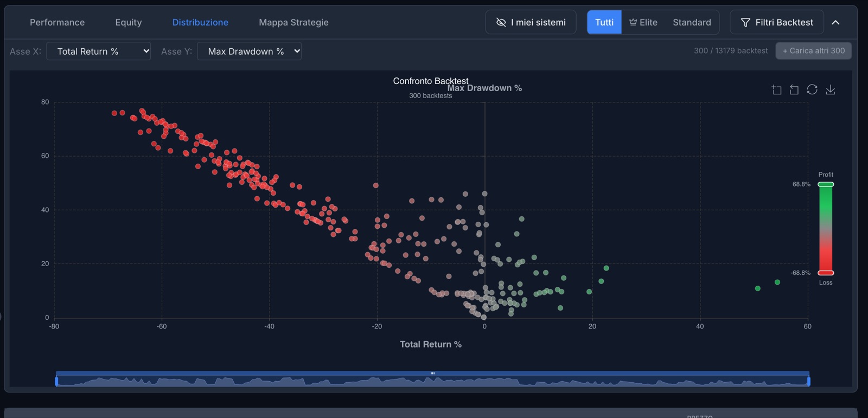Click the center grip of the range zoom bar
This screenshot has height=418, width=868.
pyautogui.click(x=432, y=373)
